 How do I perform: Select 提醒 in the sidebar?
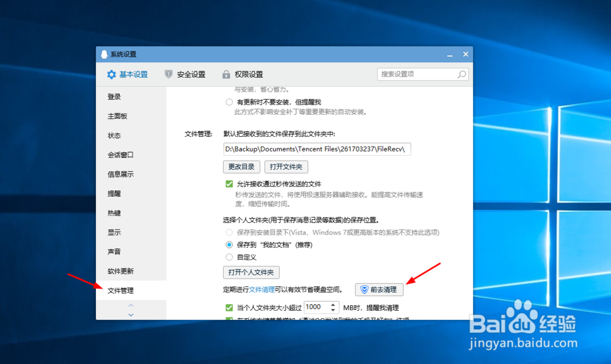[131, 194]
